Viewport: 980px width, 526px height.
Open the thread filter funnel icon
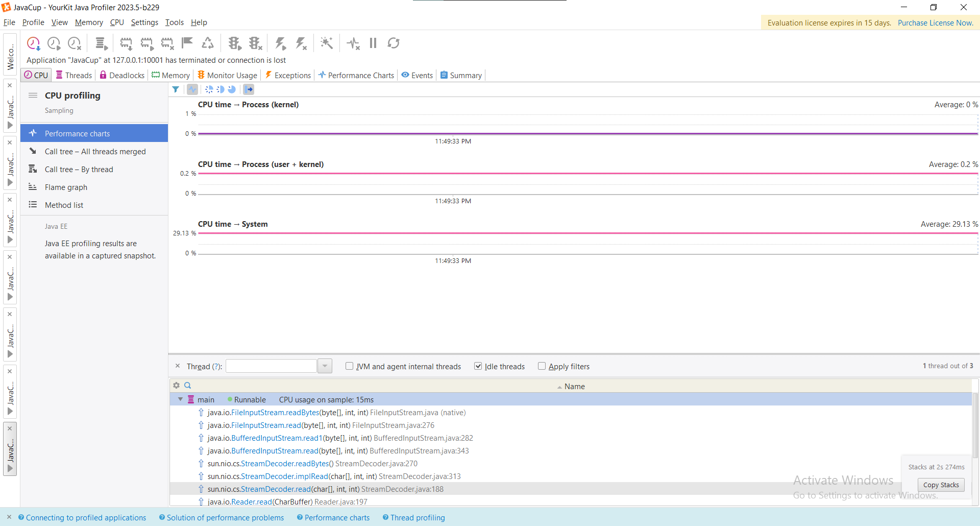point(176,89)
